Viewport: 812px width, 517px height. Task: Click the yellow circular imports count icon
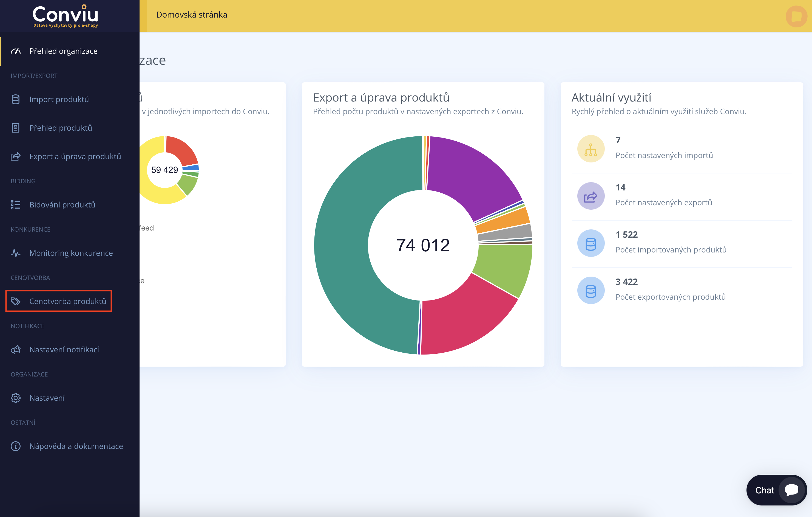(590, 149)
